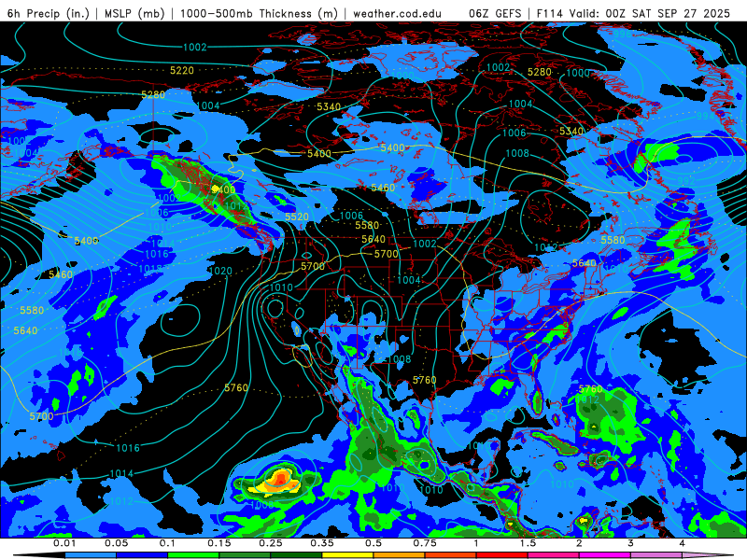Click the 'weather.cod.edu' source text
The width and height of the screenshot is (747, 560).
point(397,13)
